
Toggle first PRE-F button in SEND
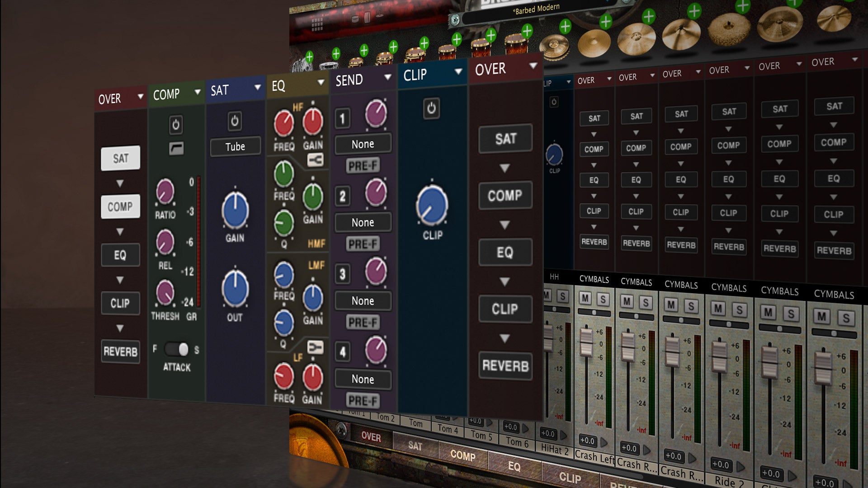point(363,166)
